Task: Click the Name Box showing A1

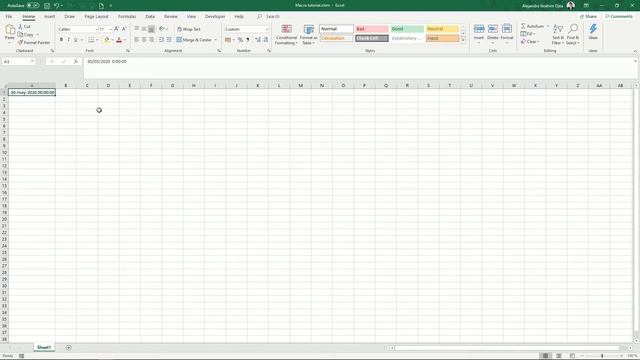Action: pos(18,62)
